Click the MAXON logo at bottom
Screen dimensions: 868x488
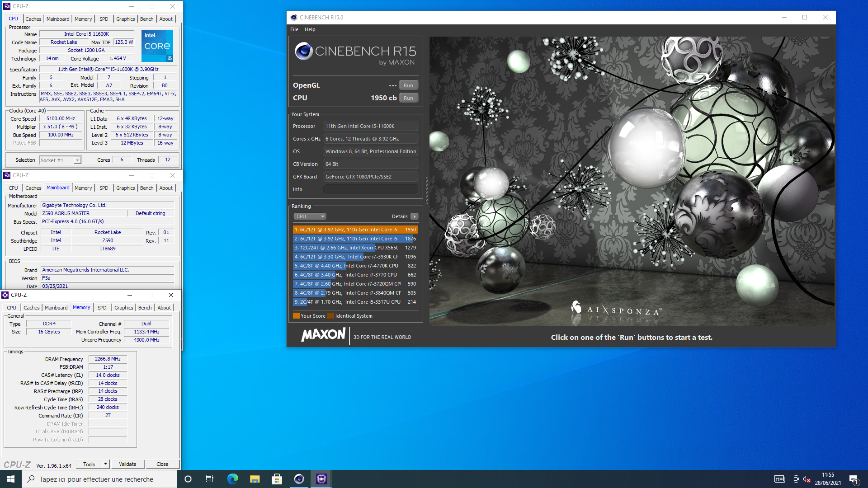pyautogui.click(x=323, y=335)
